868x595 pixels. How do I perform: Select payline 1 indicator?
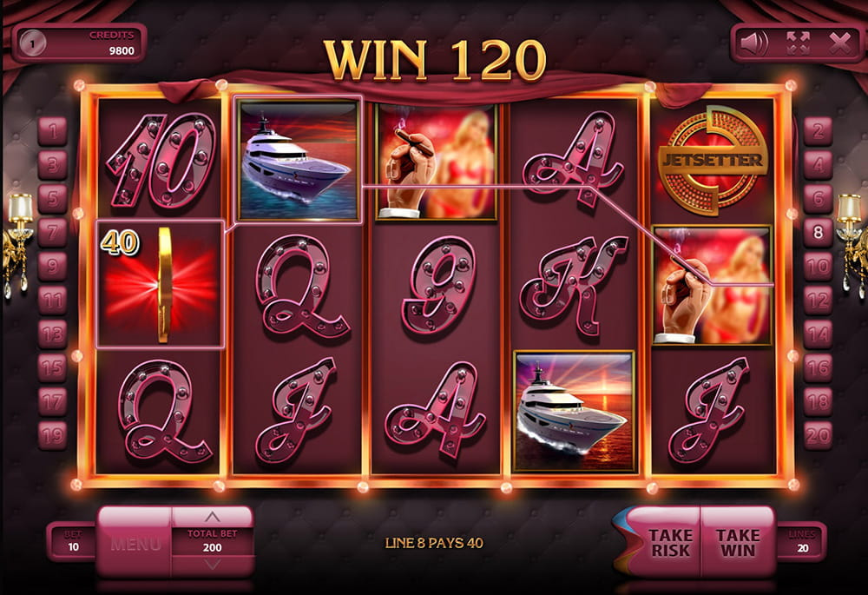click(53, 131)
